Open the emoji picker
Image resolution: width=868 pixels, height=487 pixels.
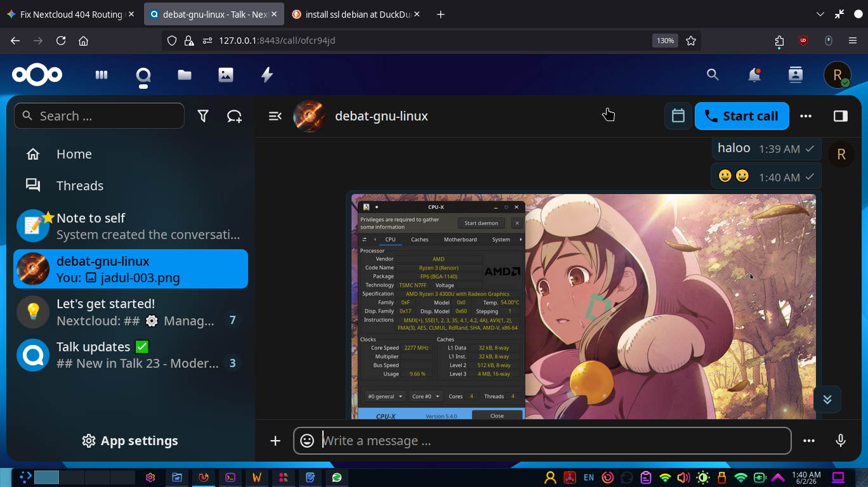pyautogui.click(x=307, y=441)
